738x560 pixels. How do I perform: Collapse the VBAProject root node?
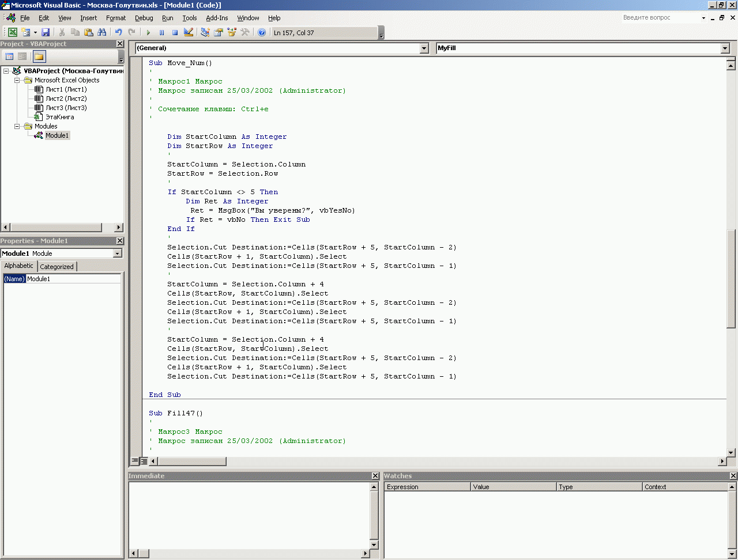point(6,71)
